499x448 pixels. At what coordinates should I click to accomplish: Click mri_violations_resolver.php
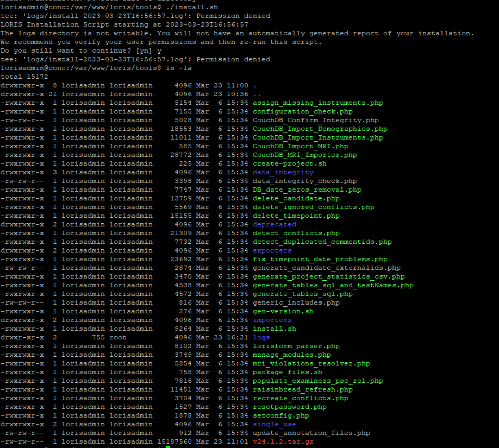(311, 364)
